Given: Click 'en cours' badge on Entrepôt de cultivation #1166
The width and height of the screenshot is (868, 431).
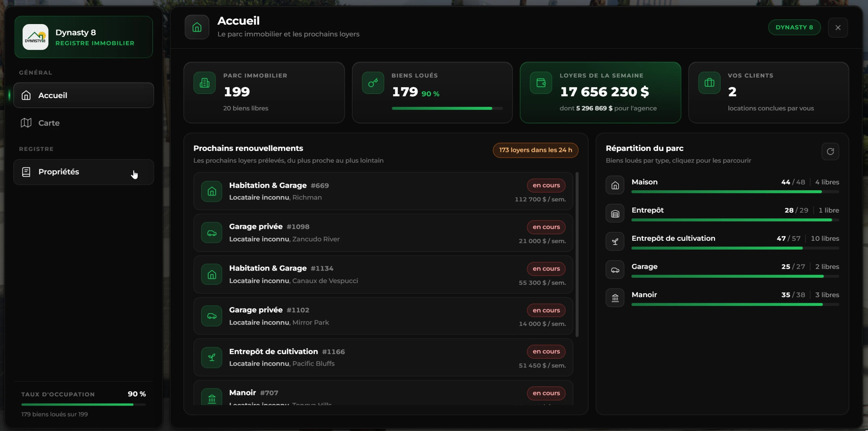Looking at the screenshot, I should 546,352.
